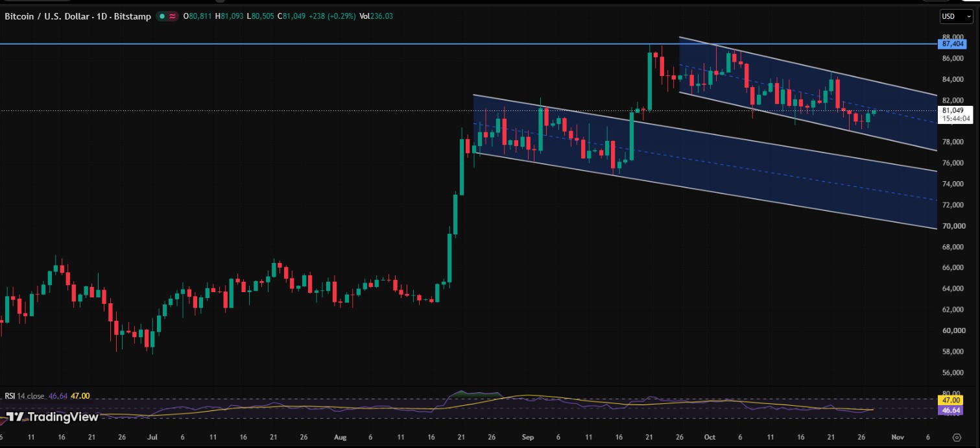
Task: Click the red data feed wave icon
Action: click(173, 16)
